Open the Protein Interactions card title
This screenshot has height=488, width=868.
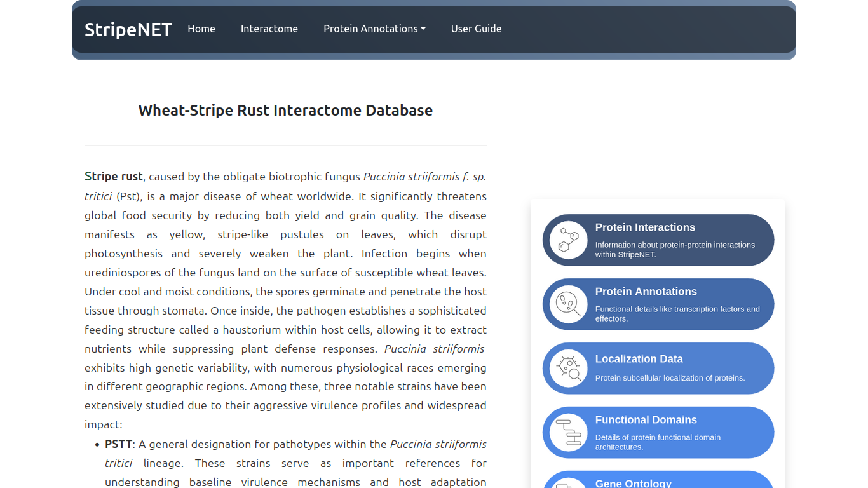[x=645, y=227]
